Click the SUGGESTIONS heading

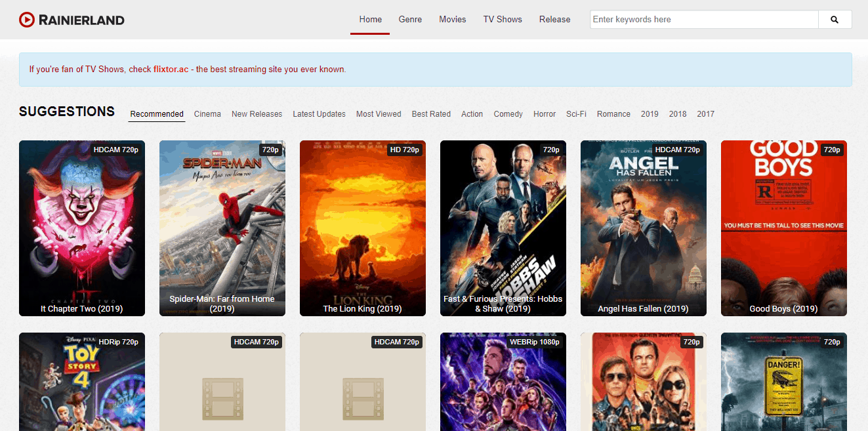pos(67,112)
